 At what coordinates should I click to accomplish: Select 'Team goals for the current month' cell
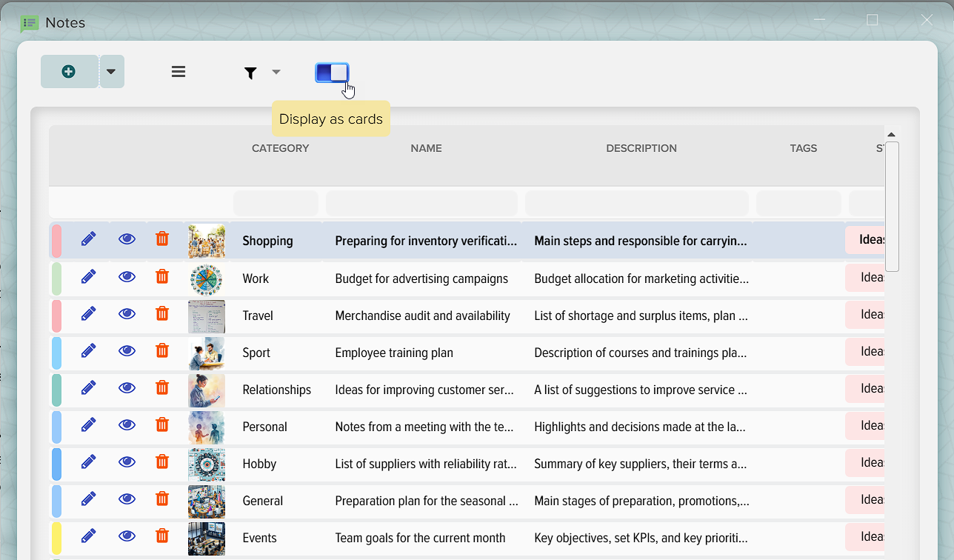[420, 538]
